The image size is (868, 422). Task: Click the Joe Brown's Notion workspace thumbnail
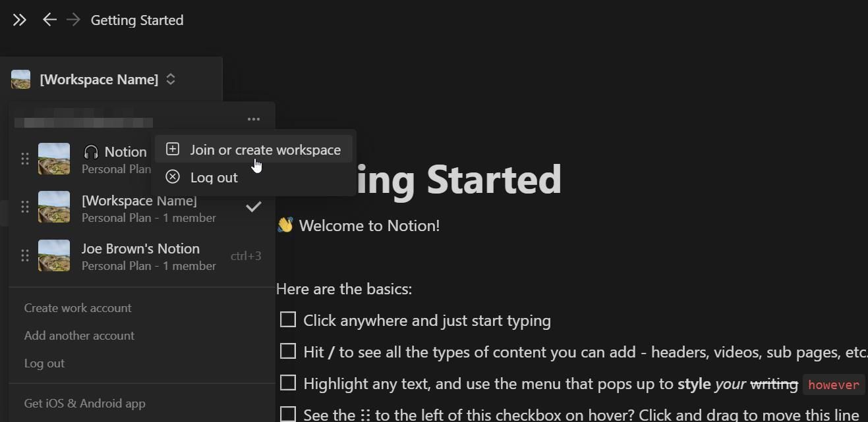pos(54,255)
